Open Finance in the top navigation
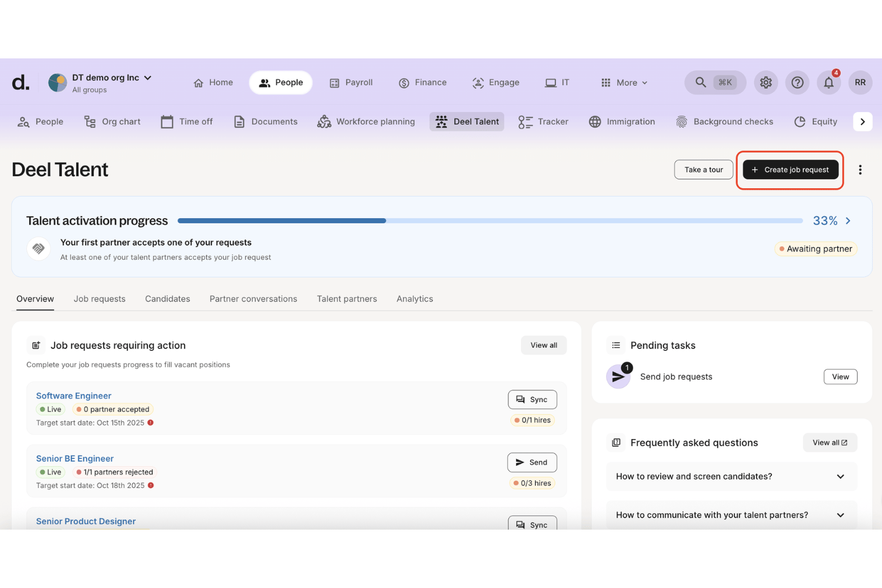The image size is (882, 588). tap(423, 83)
